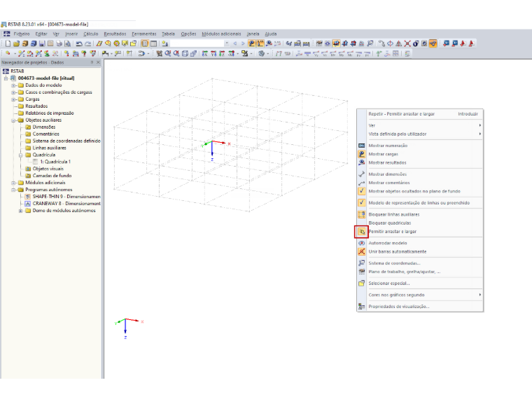Open the Cálculo menu
Viewport: 532px width, 399px height.
click(x=90, y=34)
